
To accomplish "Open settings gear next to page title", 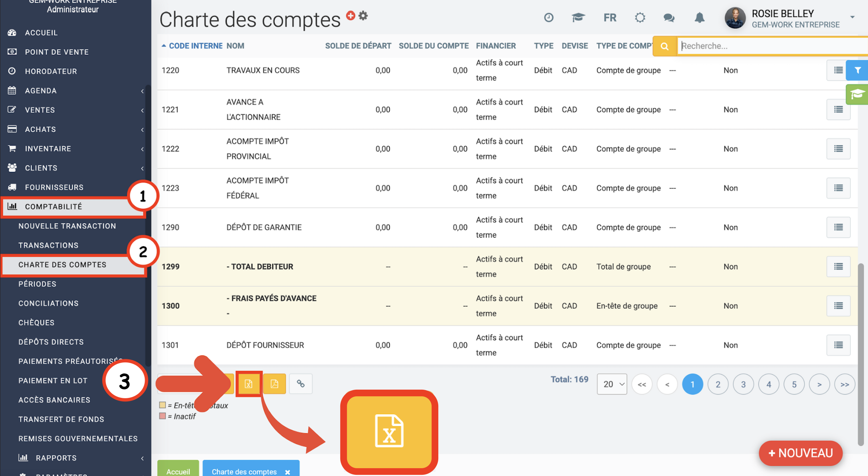I will [363, 16].
